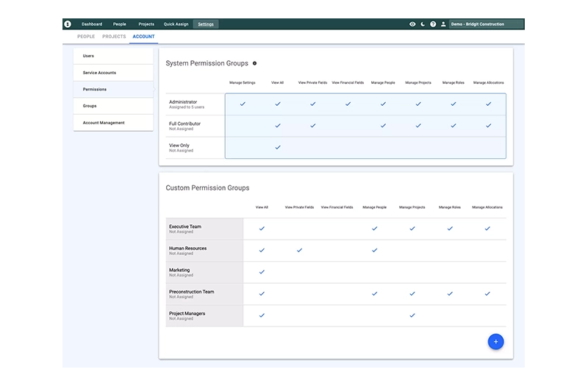Click Custom Permission Groups heading

point(207,188)
